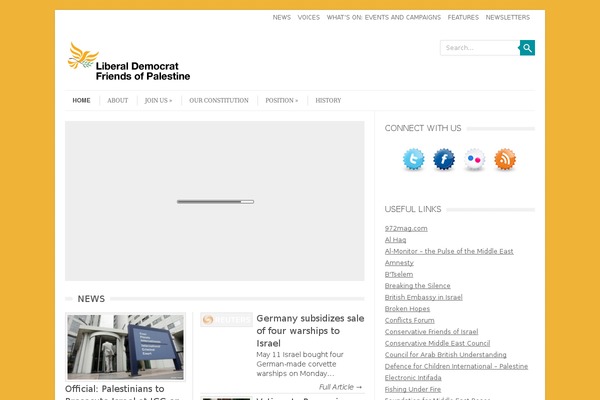Open the RSS feed icon
Image resolution: width=600 pixels, height=400 pixels.
click(x=505, y=159)
